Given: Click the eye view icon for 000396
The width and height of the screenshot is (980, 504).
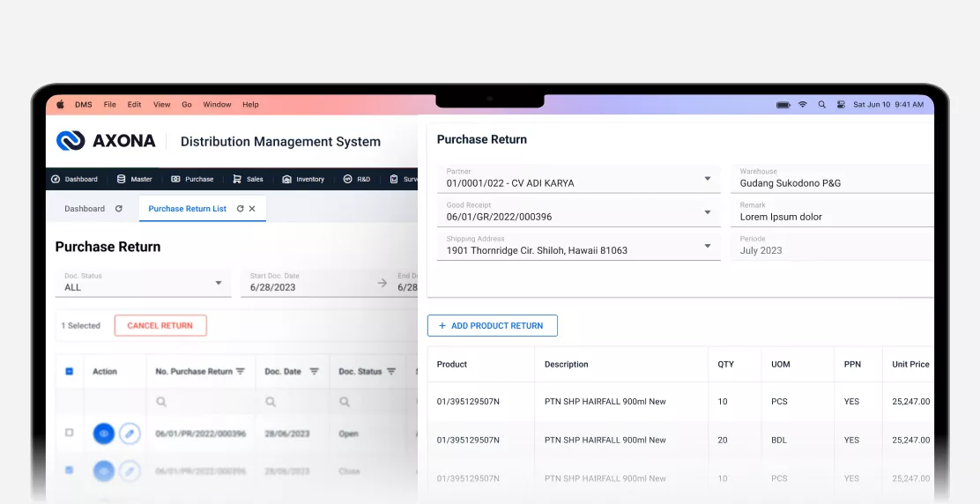Looking at the screenshot, I should tap(104, 434).
